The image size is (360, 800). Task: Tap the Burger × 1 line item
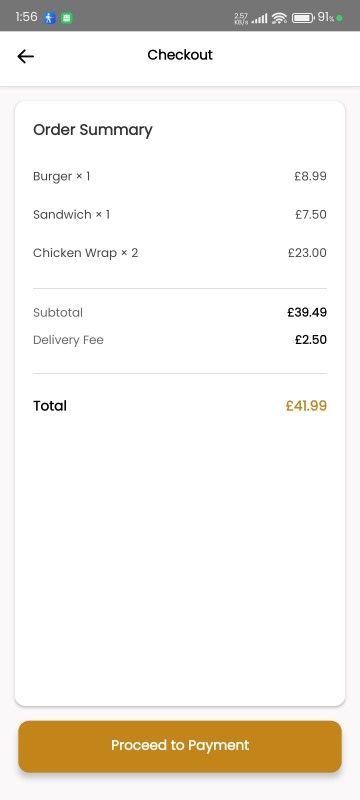pos(180,177)
